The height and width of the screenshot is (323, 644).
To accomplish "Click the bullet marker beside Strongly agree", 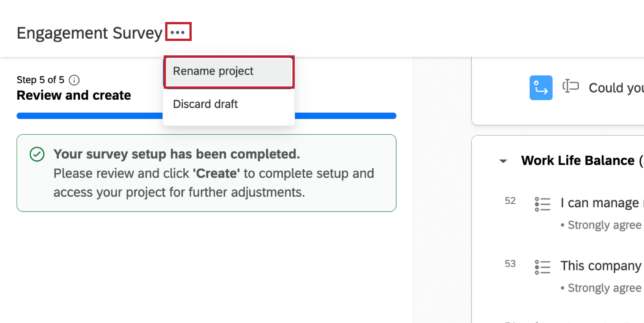I will [x=562, y=224].
